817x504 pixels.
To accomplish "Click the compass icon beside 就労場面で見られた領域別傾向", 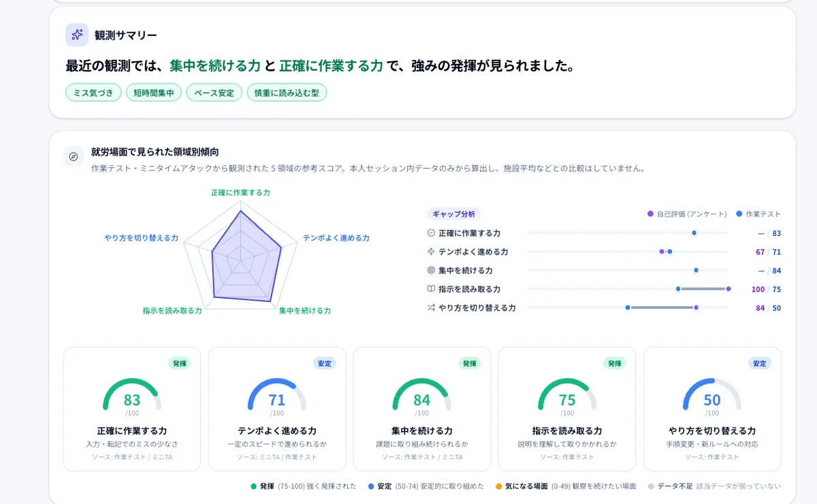I will 74,156.
